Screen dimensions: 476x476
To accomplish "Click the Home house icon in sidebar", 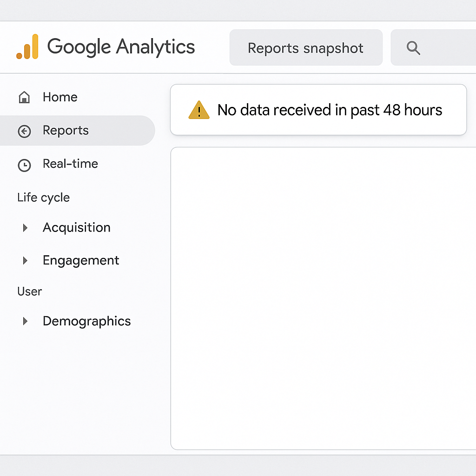I will (x=24, y=98).
